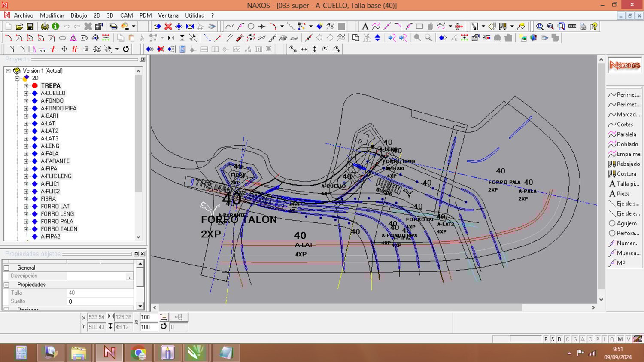Click the red X delete icon

[168, 27]
